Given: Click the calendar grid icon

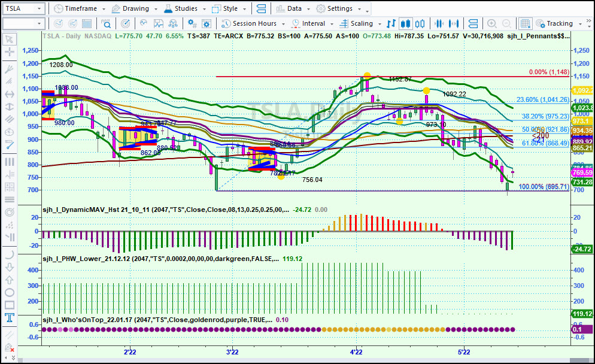Looking at the screenshot, I should coord(87,23).
